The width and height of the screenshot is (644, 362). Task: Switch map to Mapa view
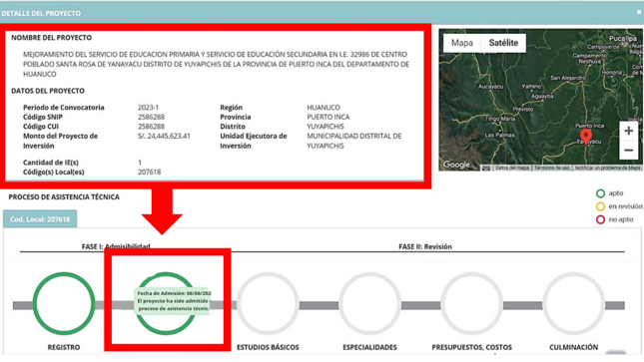pos(462,43)
